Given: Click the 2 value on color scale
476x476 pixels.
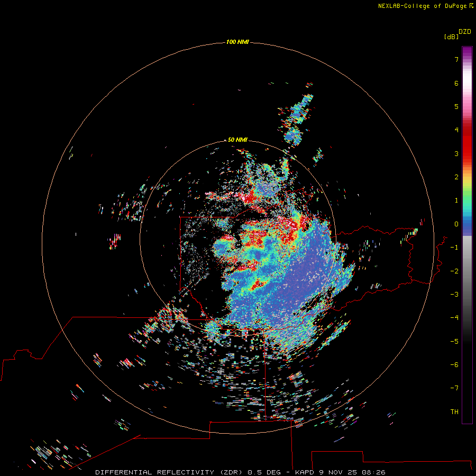Looking at the screenshot, I should click(456, 177).
